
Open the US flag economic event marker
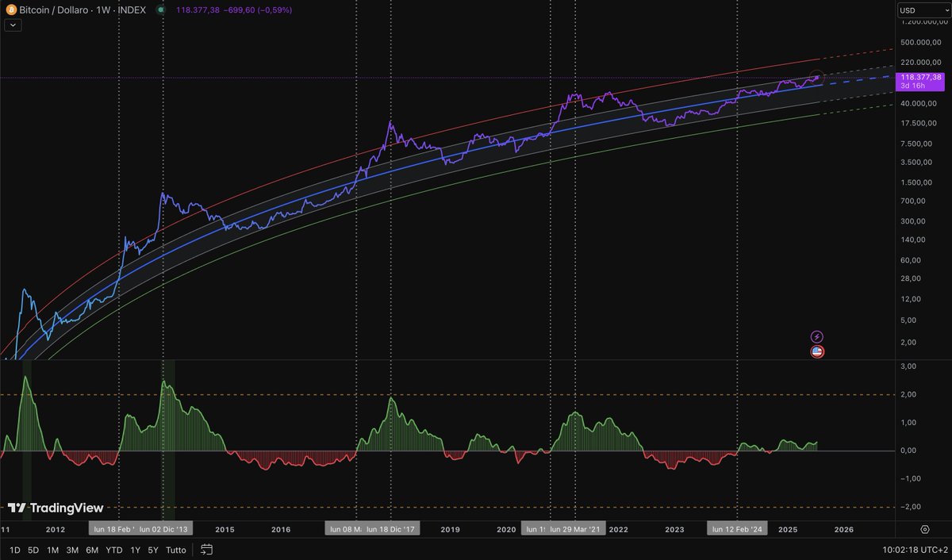click(x=817, y=351)
